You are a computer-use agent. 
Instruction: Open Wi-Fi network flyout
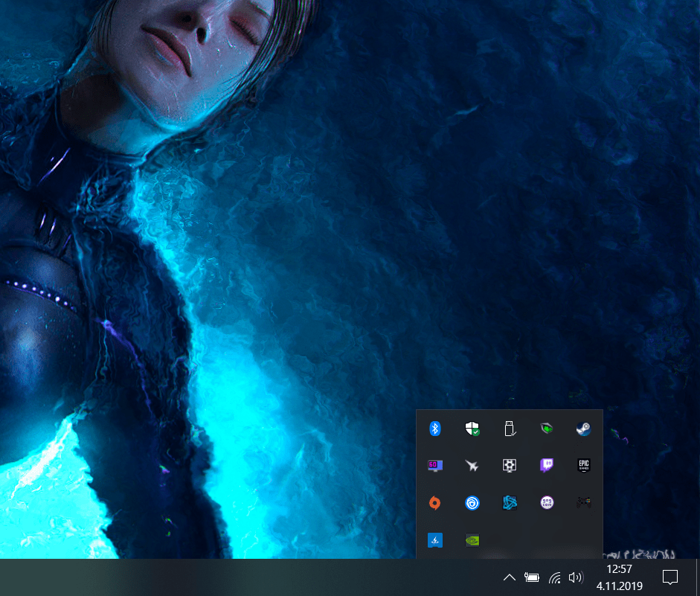pos(555,578)
